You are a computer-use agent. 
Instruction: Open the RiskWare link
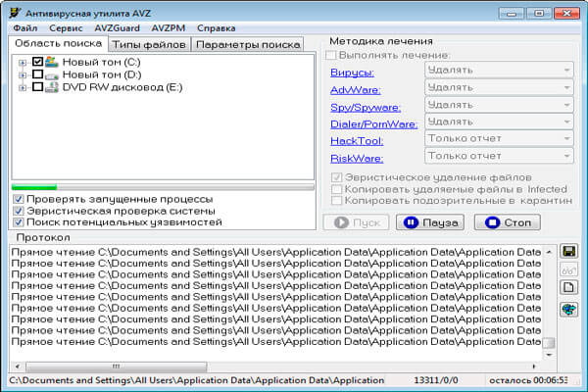[x=357, y=159]
